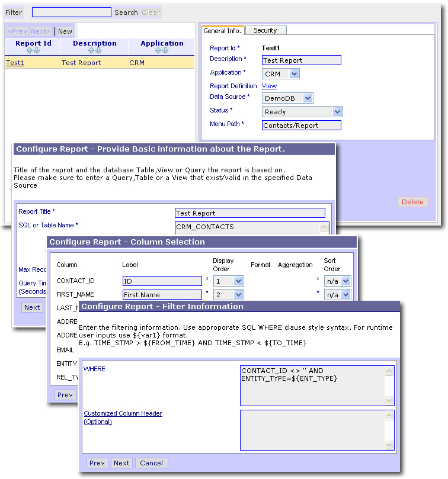Sort Report Id column descending arrow
The width and height of the screenshot is (448, 479).
point(37,50)
